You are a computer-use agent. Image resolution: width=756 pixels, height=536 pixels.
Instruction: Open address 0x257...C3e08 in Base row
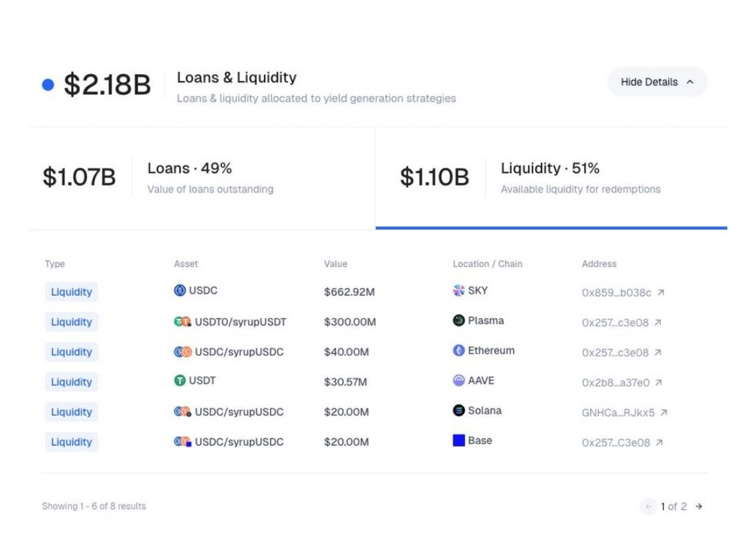(616, 442)
